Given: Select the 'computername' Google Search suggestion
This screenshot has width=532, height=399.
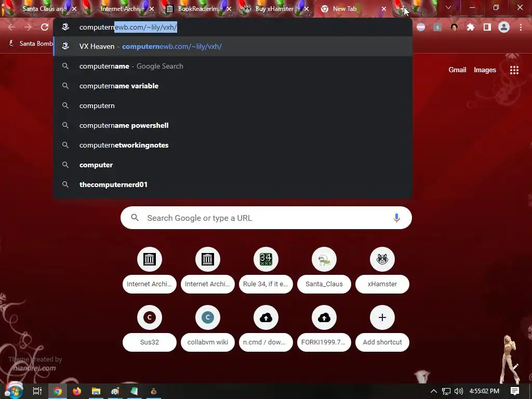Looking at the screenshot, I should (x=233, y=66).
